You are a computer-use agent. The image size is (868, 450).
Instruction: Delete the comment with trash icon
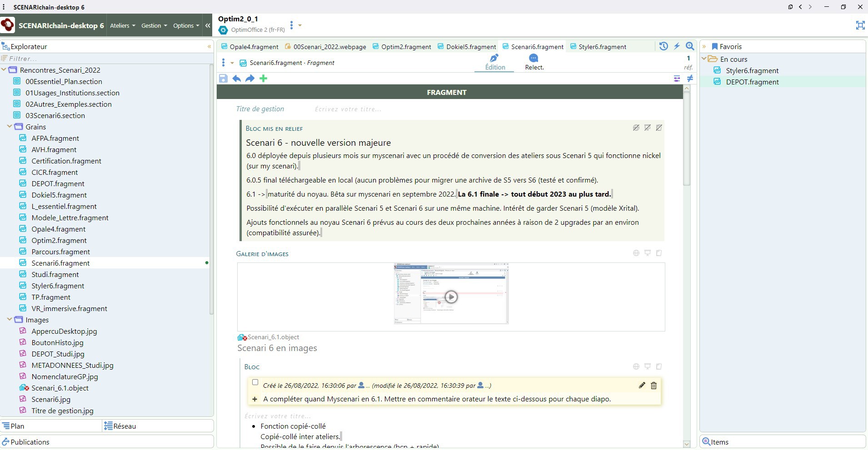[x=653, y=386]
